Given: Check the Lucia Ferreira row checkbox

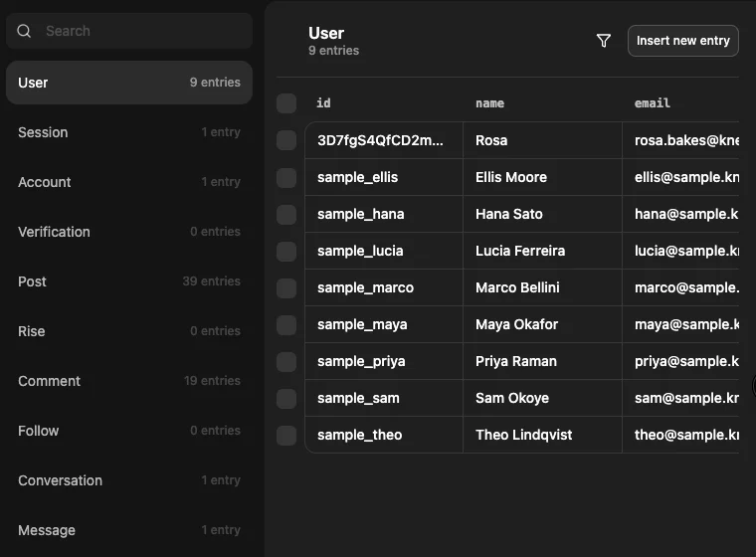Looking at the screenshot, I should pos(286,251).
